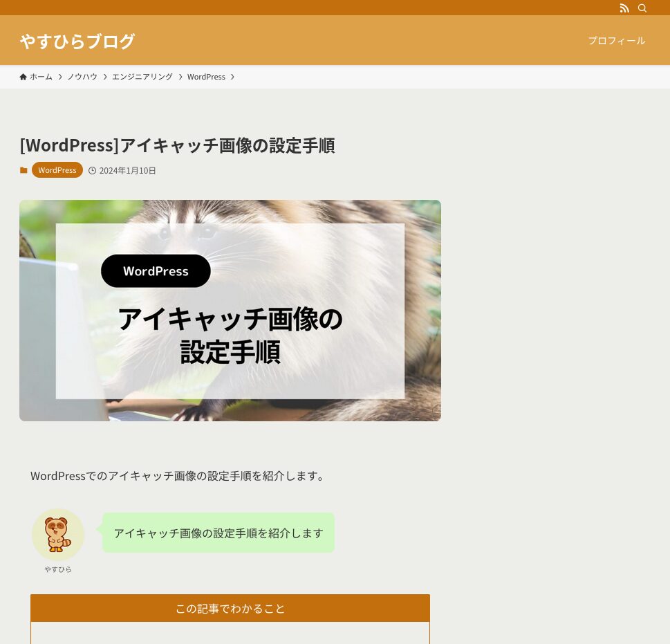Click the green speech bubble text
Viewport: 670px width, 644px height.
point(218,533)
